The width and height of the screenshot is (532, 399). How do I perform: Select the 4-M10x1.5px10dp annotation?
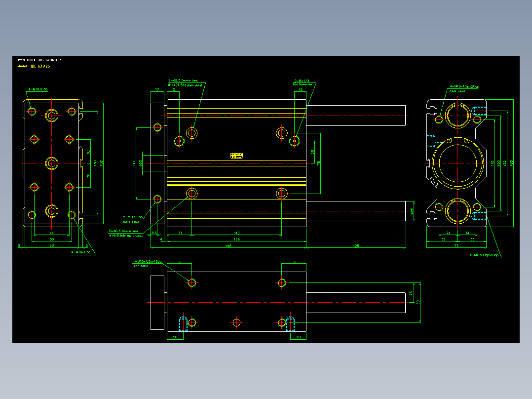pyautogui.click(x=484, y=255)
